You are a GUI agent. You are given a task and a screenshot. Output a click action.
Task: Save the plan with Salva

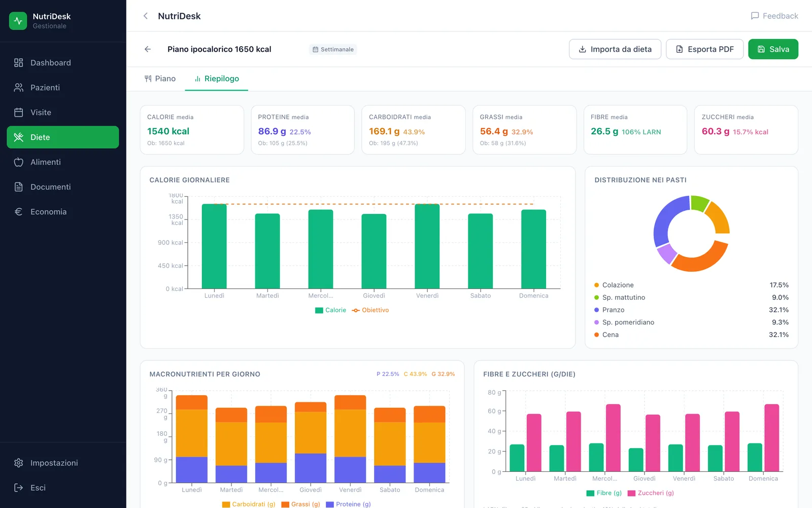773,49
